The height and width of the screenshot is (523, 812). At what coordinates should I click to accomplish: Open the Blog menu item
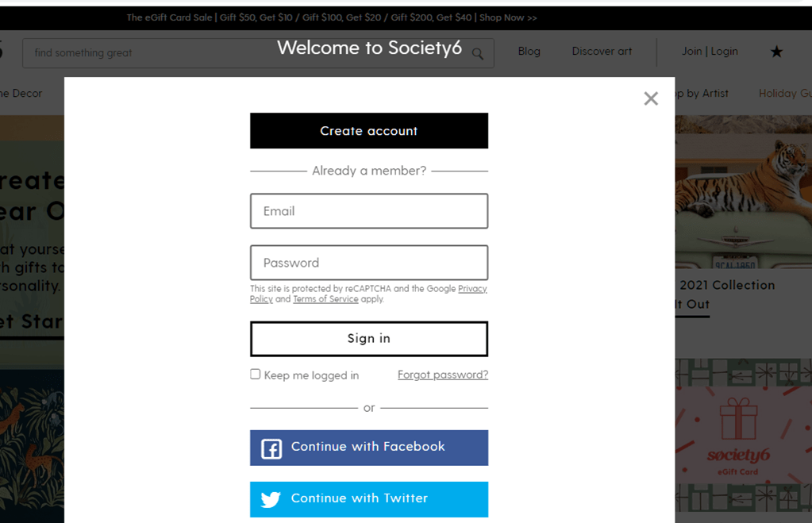pos(529,52)
